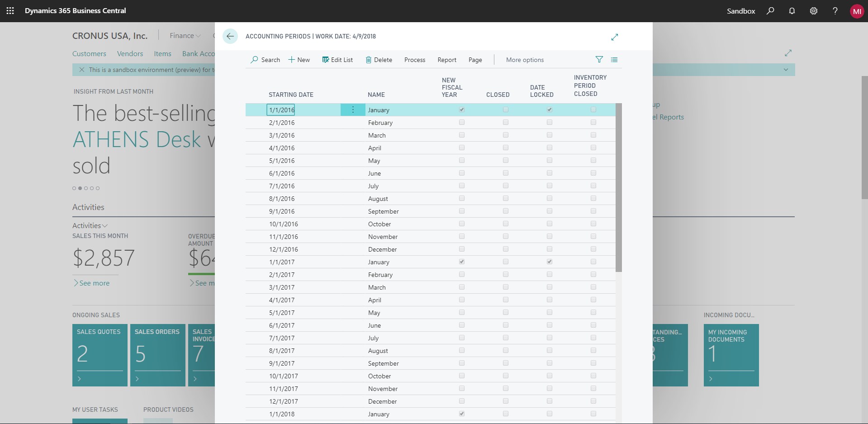Toggle Closed checkbox for 2/1/2016
Viewport: 868px width, 424px height.
[506, 122]
